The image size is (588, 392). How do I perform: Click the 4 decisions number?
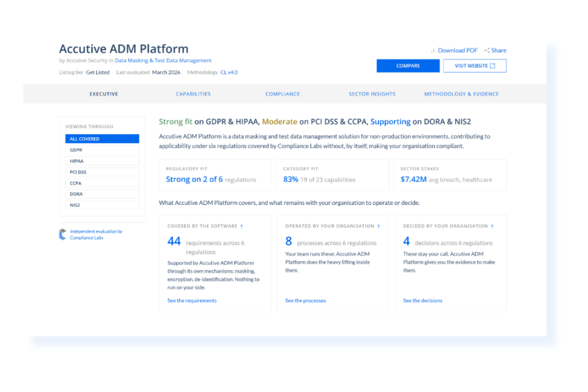tap(407, 242)
